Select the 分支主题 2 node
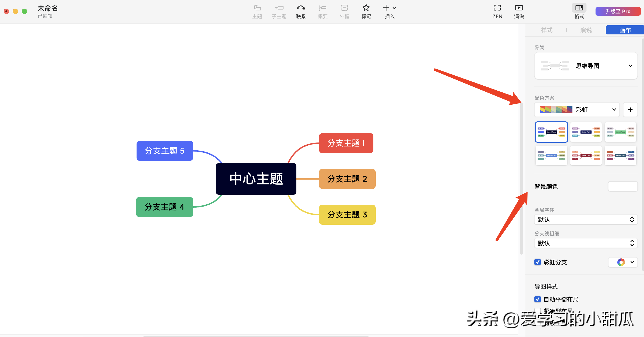Screen dimensions: 644x337 pyautogui.click(x=347, y=179)
